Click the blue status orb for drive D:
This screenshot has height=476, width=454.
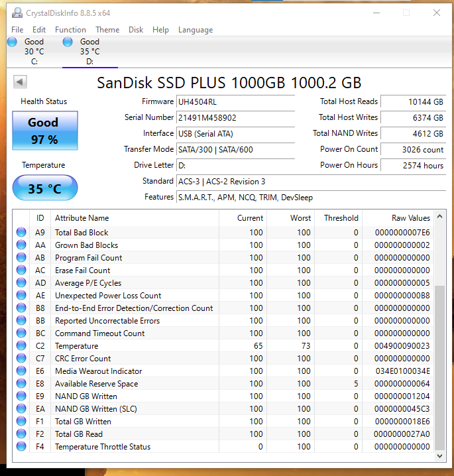pos(68,42)
